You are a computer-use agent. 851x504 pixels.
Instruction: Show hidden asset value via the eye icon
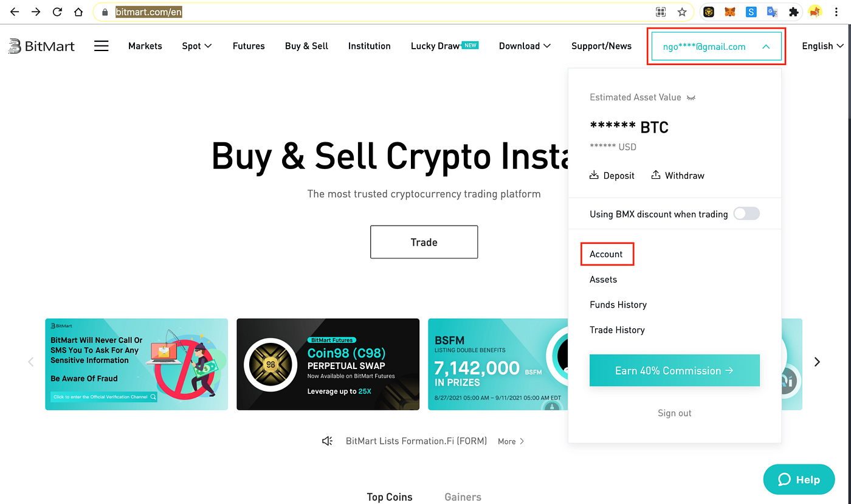click(x=691, y=97)
